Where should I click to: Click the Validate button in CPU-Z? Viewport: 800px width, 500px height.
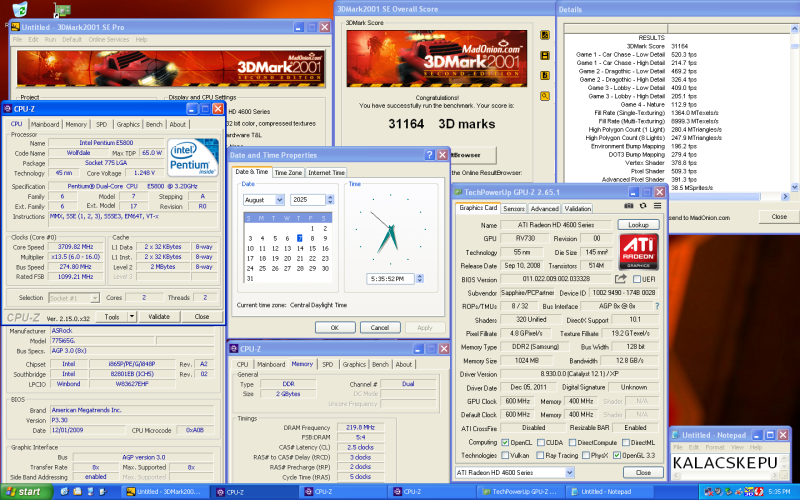click(x=159, y=317)
